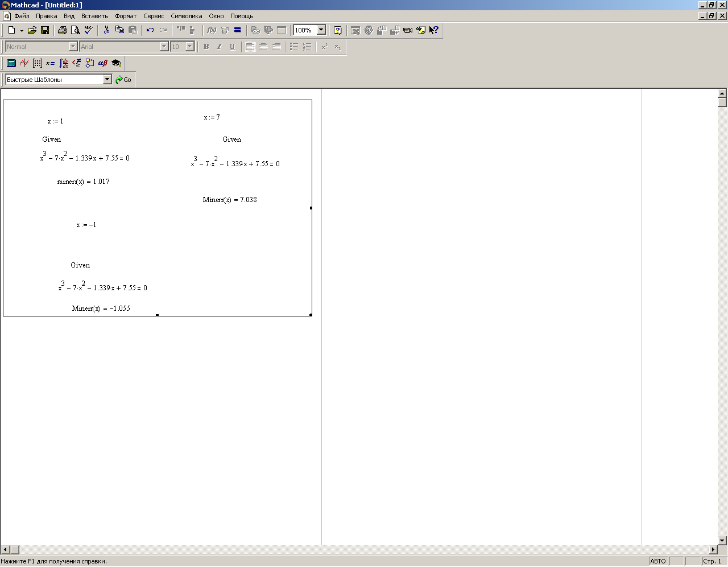Open a file with the folder icon
This screenshot has height=568, width=728.
point(32,30)
